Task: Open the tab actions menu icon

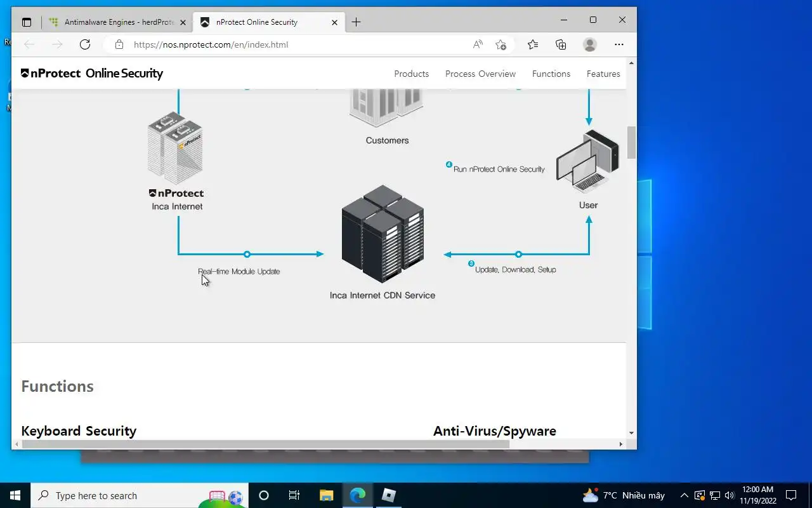Action: (26, 22)
